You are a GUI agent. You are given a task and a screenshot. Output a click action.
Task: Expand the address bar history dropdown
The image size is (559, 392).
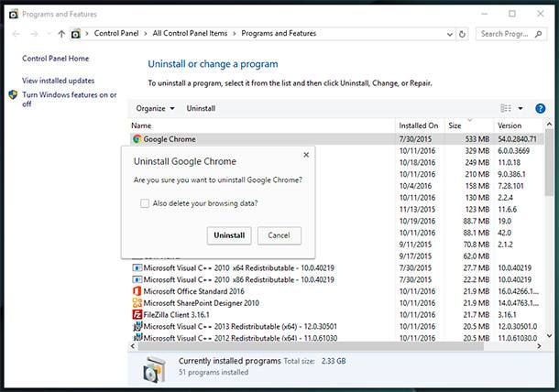(450, 34)
